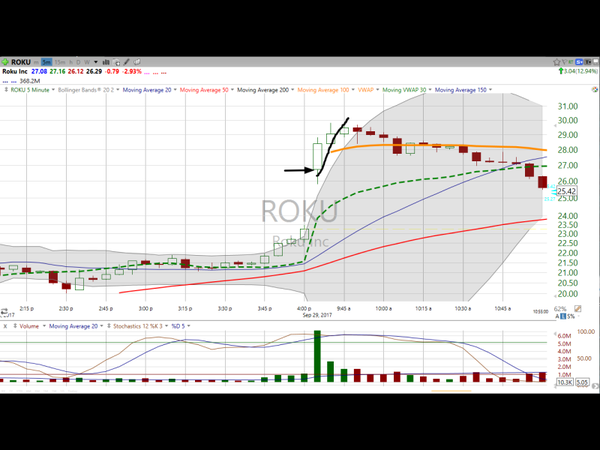Click the move handle left of Volume
This screenshot has width=600, height=450.
15,326
